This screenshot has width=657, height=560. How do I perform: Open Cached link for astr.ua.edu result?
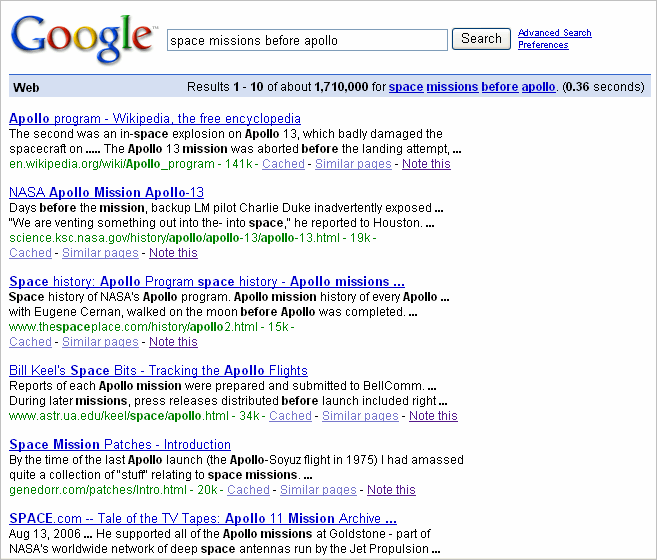coord(290,416)
